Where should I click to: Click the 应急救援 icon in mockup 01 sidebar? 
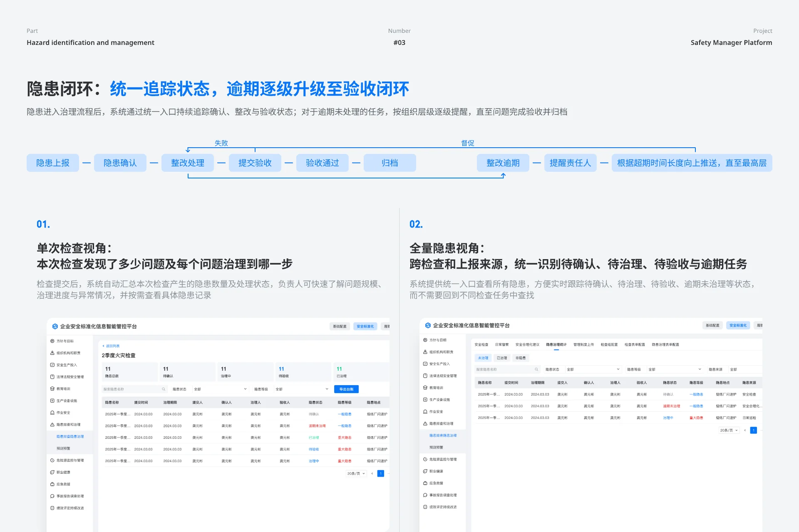coord(52,484)
